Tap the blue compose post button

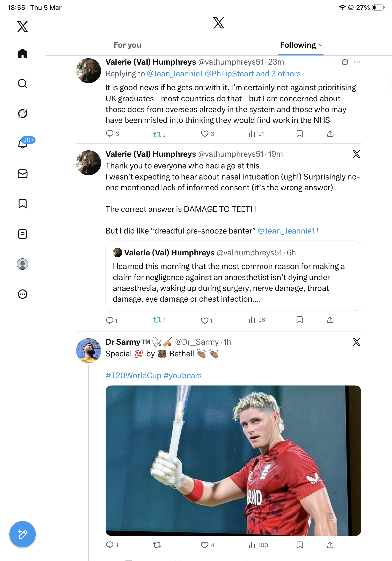[23, 534]
